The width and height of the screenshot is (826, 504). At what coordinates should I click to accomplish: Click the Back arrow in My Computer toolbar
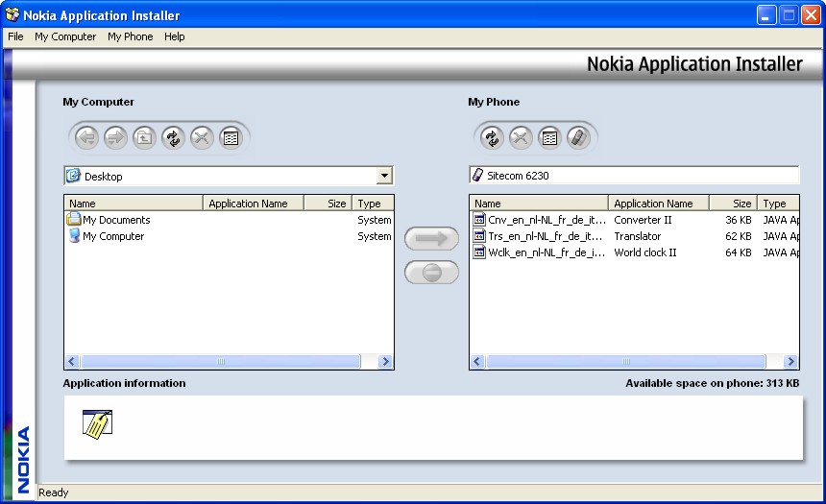coord(86,138)
